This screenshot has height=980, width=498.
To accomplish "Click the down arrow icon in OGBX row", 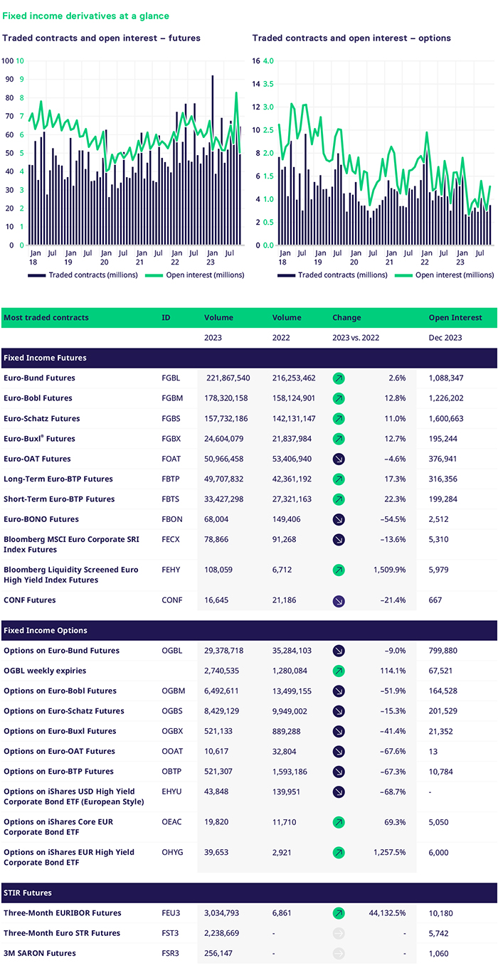I will pos(339,731).
